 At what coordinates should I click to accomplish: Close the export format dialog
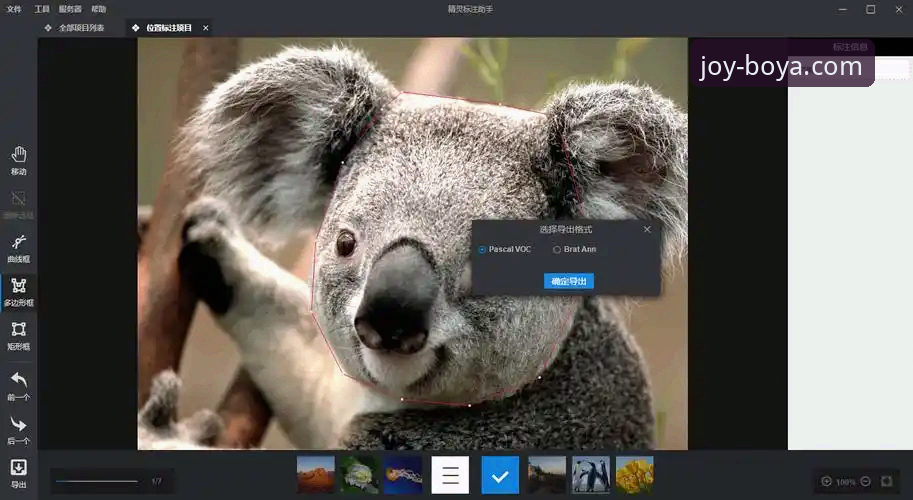pyautogui.click(x=647, y=229)
